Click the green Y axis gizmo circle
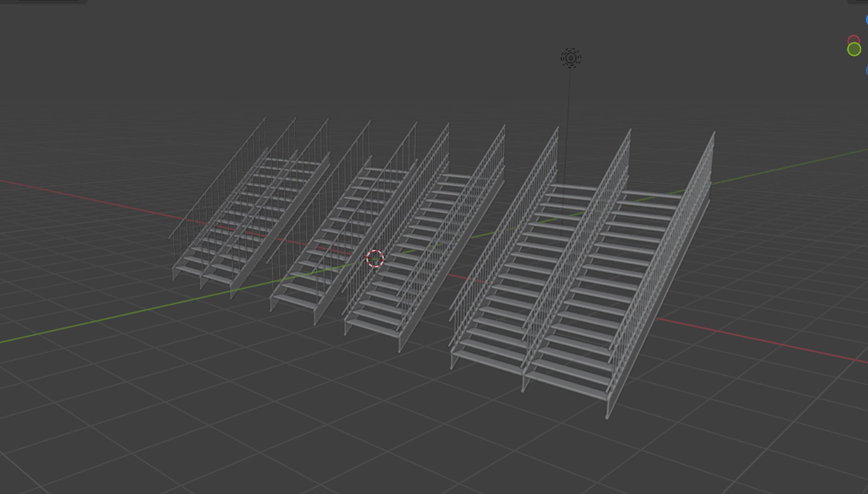Image resolution: width=868 pixels, height=494 pixels. click(854, 49)
